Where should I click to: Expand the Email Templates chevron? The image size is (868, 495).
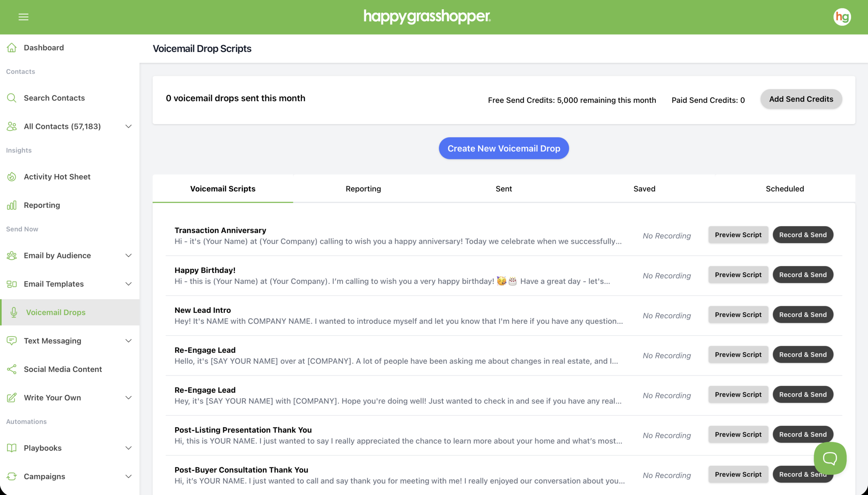(129, 284)
